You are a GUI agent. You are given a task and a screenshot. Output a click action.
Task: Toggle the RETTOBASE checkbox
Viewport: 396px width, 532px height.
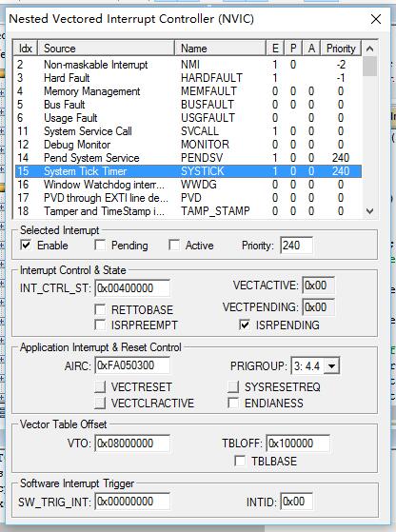tap(100, 309)
